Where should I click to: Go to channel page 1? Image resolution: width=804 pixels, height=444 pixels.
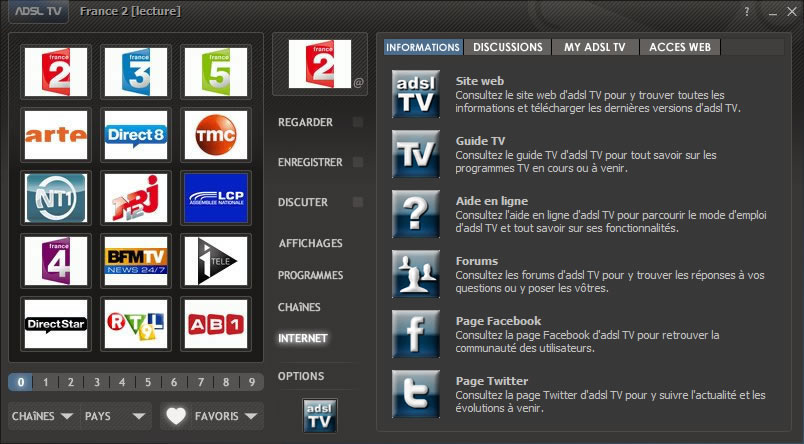[x=46, y=382]
